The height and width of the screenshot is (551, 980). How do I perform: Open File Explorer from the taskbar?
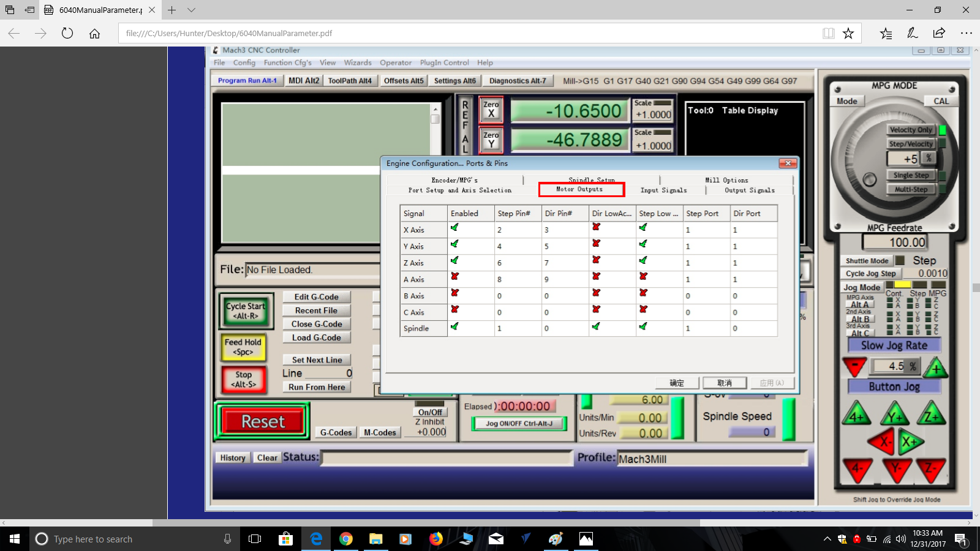click(376, 539)
